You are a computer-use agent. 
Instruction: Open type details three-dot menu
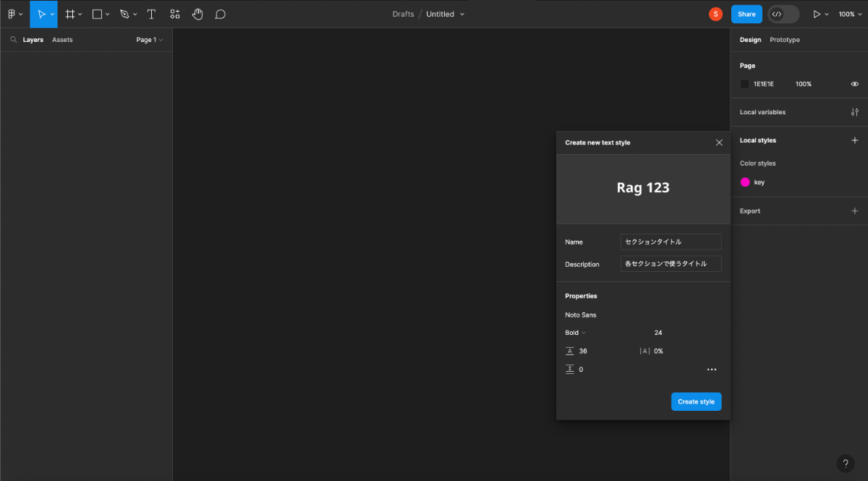(x=712, y=370)
